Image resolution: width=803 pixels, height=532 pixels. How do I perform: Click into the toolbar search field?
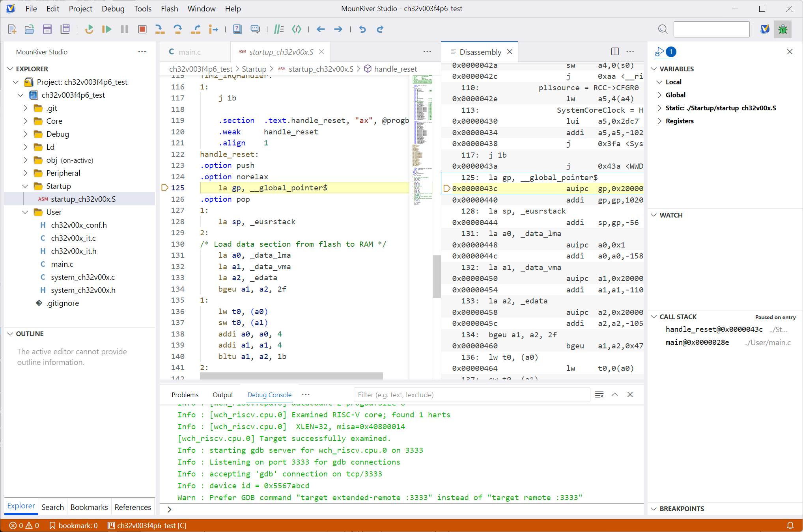point(711,29)
